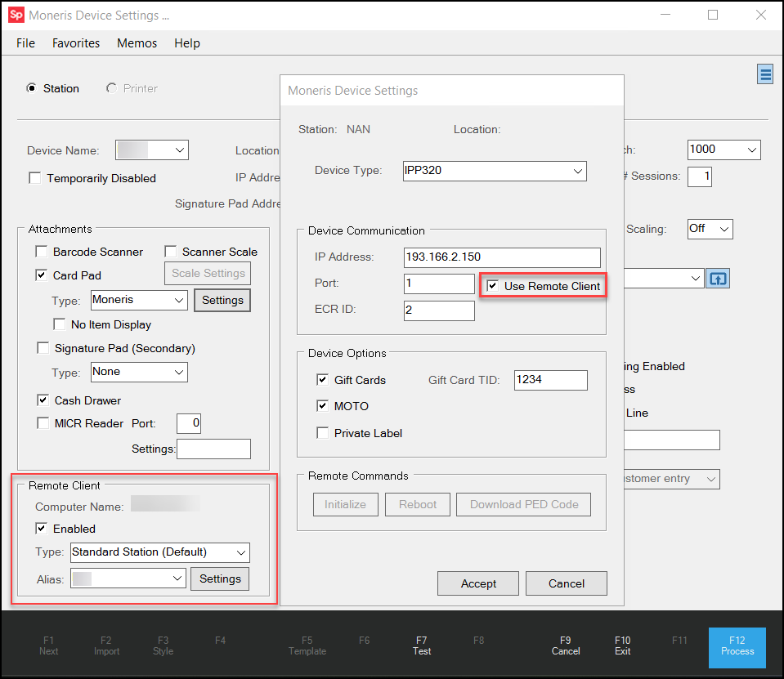Click the Card Pad Settings button

[x=222, y=300]
